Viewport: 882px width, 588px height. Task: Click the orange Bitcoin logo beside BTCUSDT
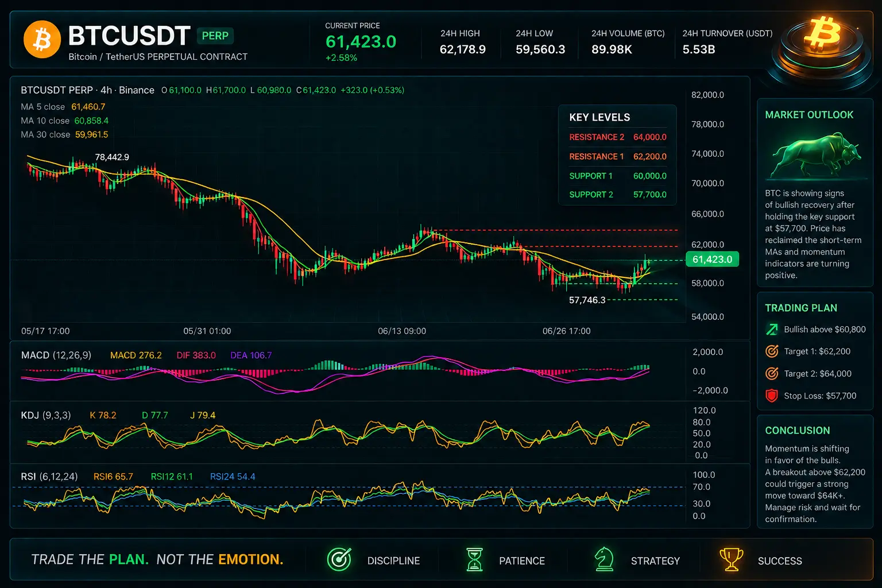[x=42, y=40]
